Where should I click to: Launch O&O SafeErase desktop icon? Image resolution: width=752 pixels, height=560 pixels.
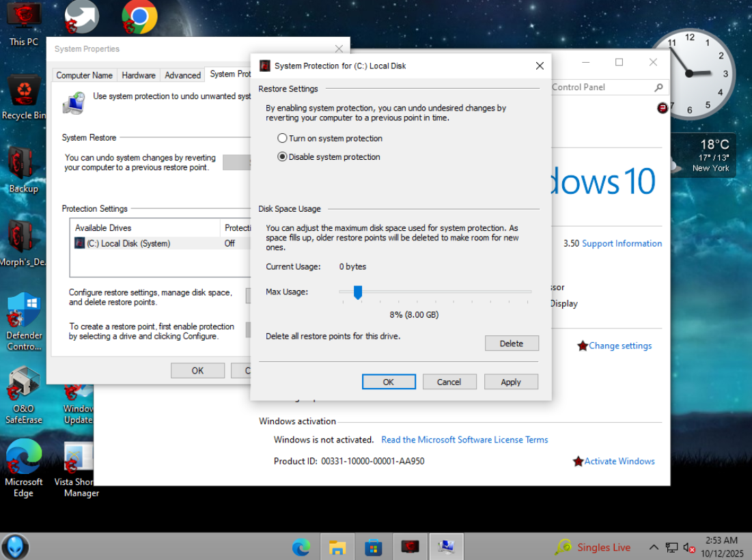[23, 395]
